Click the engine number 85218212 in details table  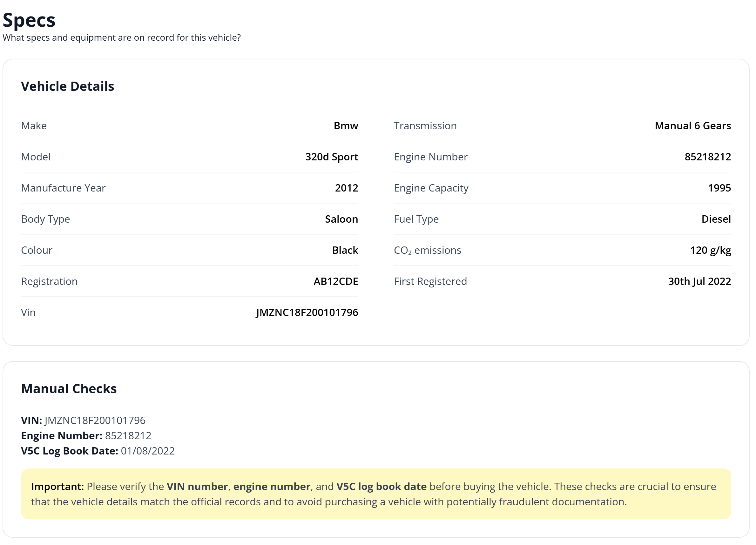(x=708, y=157)
